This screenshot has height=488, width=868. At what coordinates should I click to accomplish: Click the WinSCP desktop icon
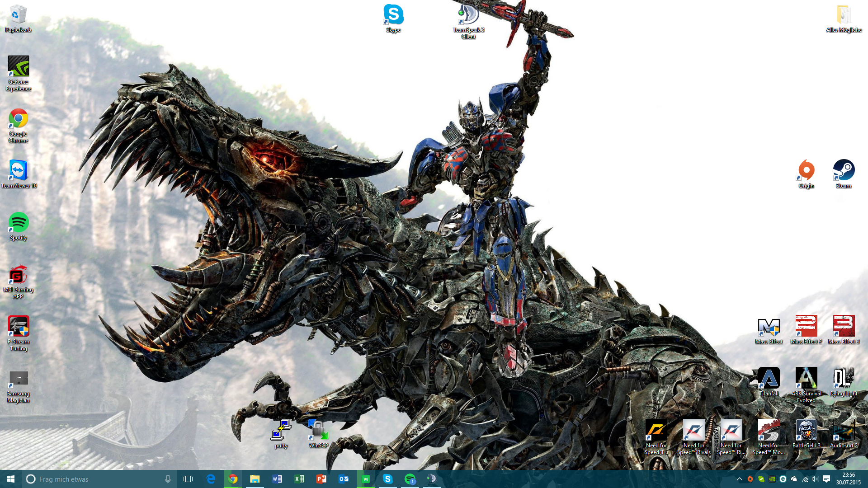point(319,431)
